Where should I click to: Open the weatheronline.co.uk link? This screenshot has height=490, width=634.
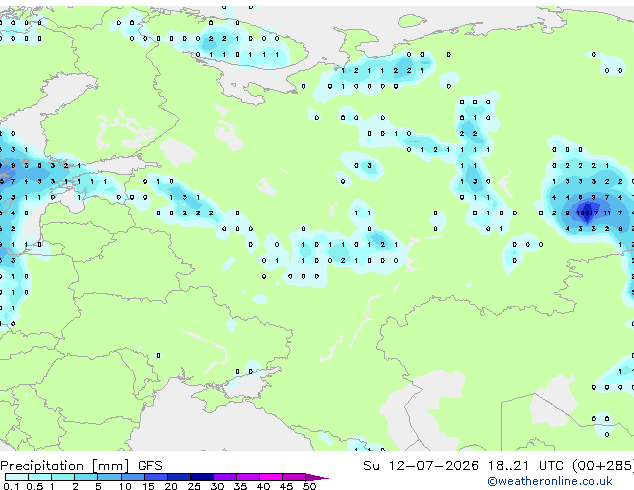click(x=550, y=481)
